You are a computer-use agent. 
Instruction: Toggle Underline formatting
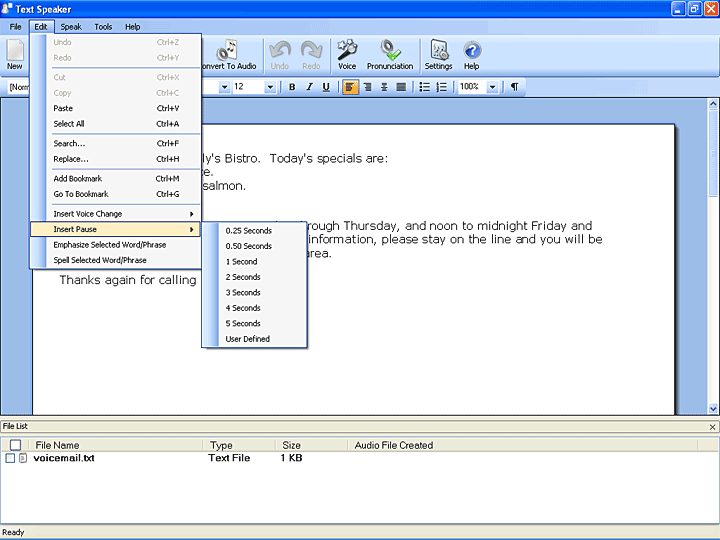click(x=326, y=87)
